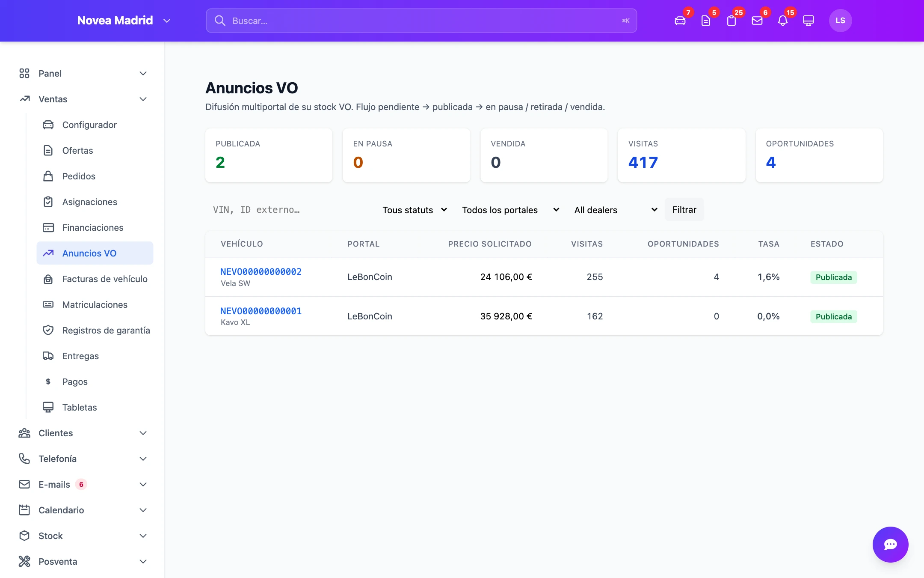Click the Oportunidades stat card
Image resolution: width=924 pixels, height=578 pixels.
(819, 155)
